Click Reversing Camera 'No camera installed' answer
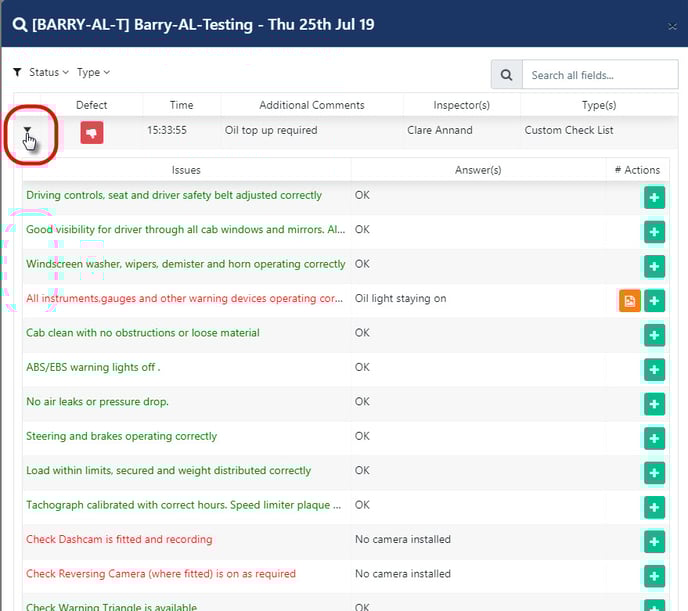Screen dimensions: 688x611 pos(402,574)
